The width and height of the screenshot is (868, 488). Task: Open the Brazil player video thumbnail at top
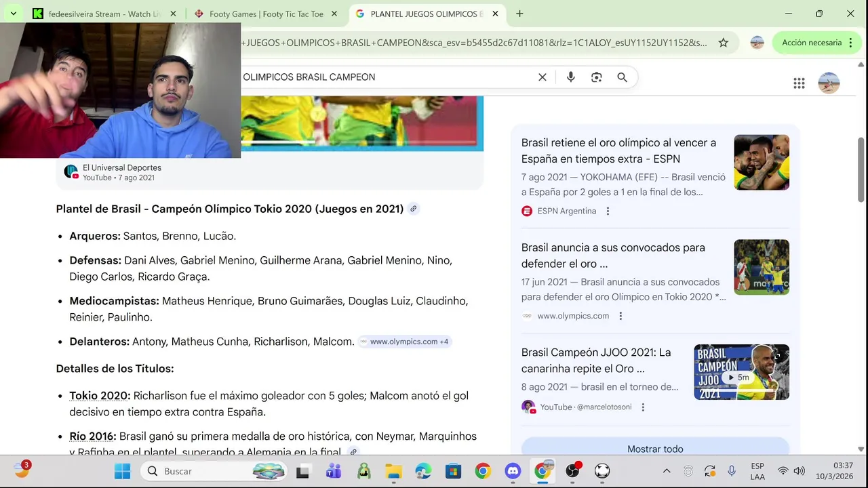pos(362,123)
